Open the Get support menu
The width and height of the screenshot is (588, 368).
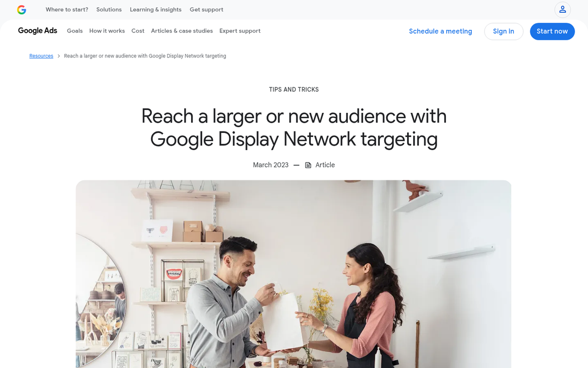point(206,10)
